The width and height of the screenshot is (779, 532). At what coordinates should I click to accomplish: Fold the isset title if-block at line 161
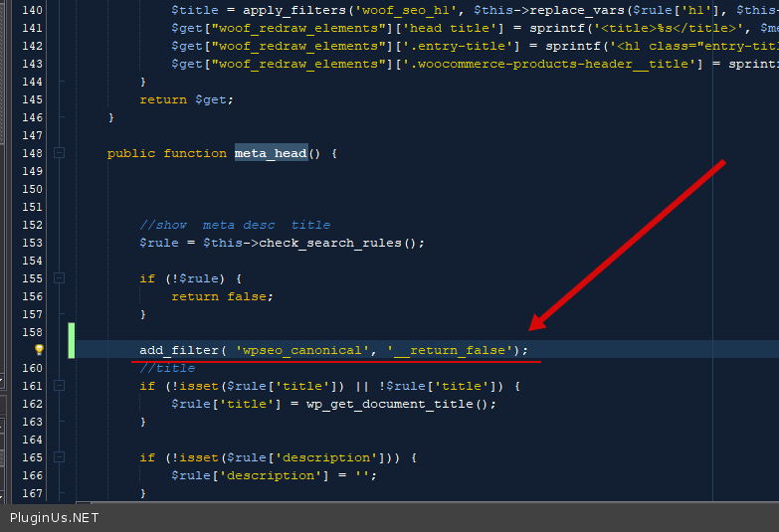(x=59, y=386)
